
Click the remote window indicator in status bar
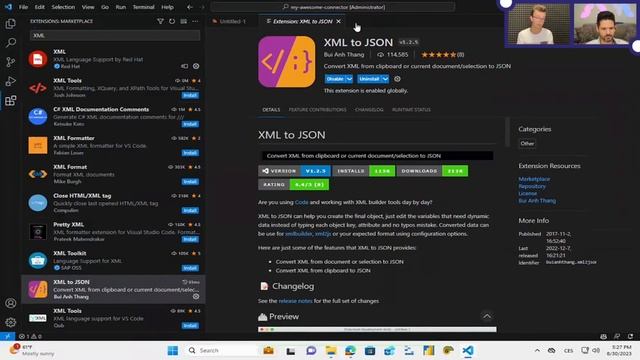[x=7, y=336]
